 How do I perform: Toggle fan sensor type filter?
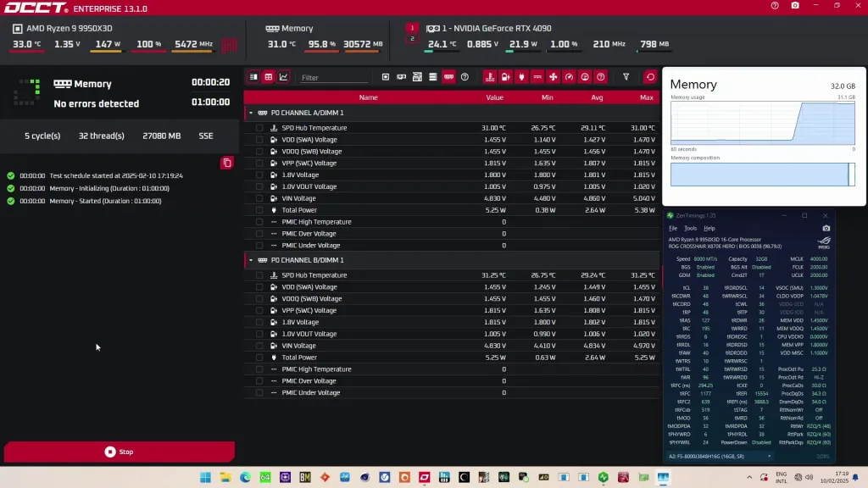click(553, 77)
